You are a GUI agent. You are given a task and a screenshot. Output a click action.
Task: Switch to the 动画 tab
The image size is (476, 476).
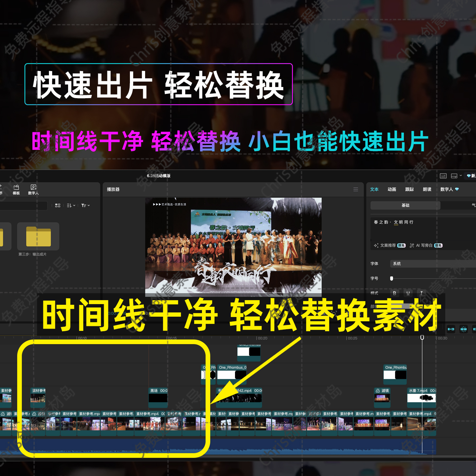click(392, 189)
